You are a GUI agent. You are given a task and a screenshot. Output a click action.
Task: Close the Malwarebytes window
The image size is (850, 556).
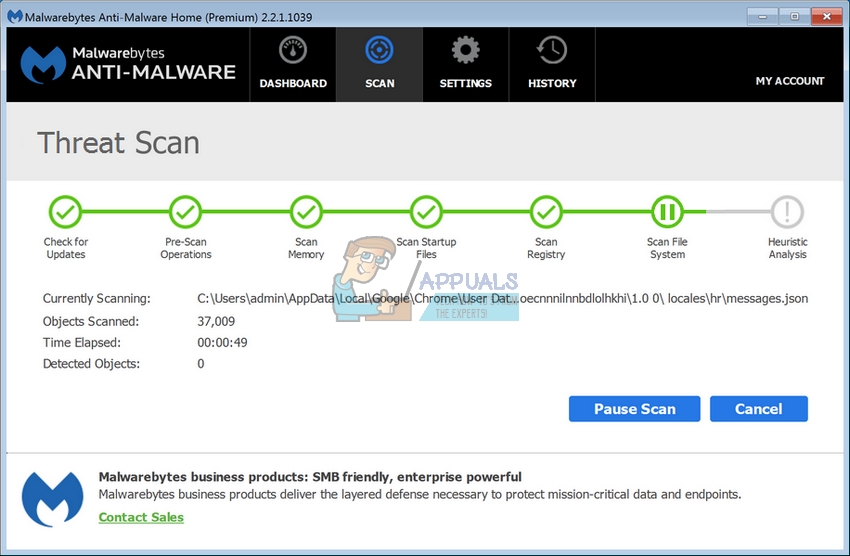tap(826, 16)
